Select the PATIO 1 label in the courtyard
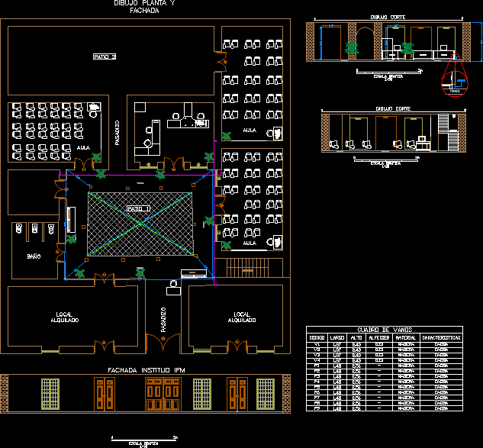The height and width of the screenshot is (448, 483). tap(138, 208)
